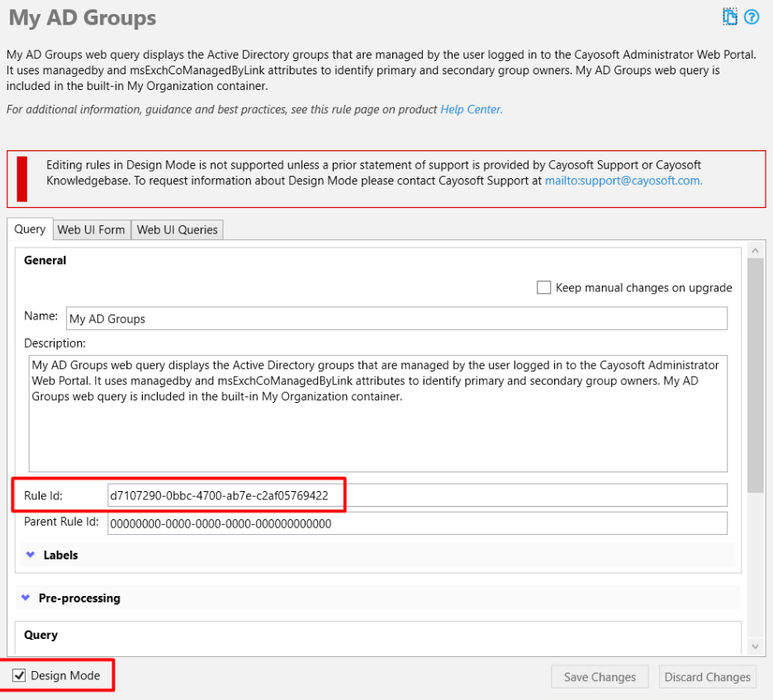The image size is (773, 700).
Task: Click the Name input field
Action: tap(396, 319)
